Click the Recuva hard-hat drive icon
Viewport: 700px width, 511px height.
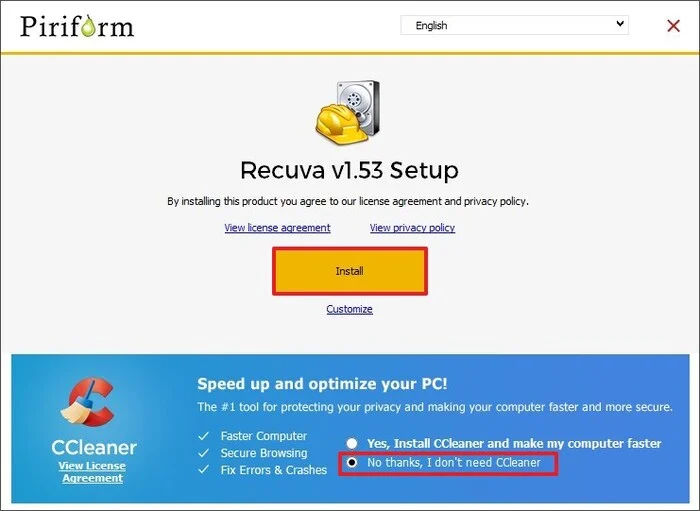pos(348,112)
